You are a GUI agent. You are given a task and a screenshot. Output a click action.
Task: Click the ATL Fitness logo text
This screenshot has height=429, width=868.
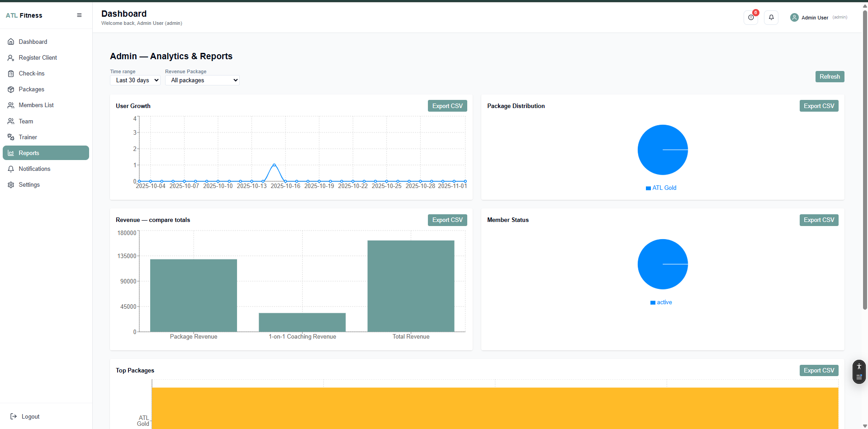pos(24,15)
